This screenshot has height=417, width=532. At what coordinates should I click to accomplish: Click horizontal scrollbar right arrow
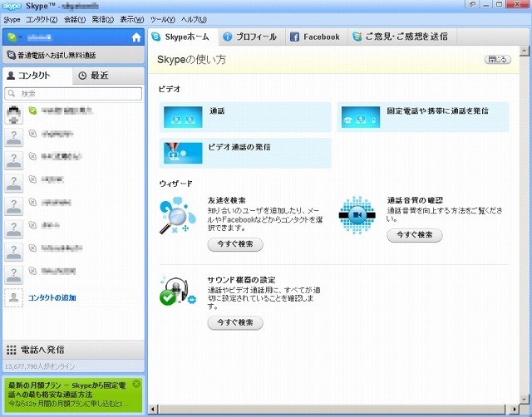(515, 409)
